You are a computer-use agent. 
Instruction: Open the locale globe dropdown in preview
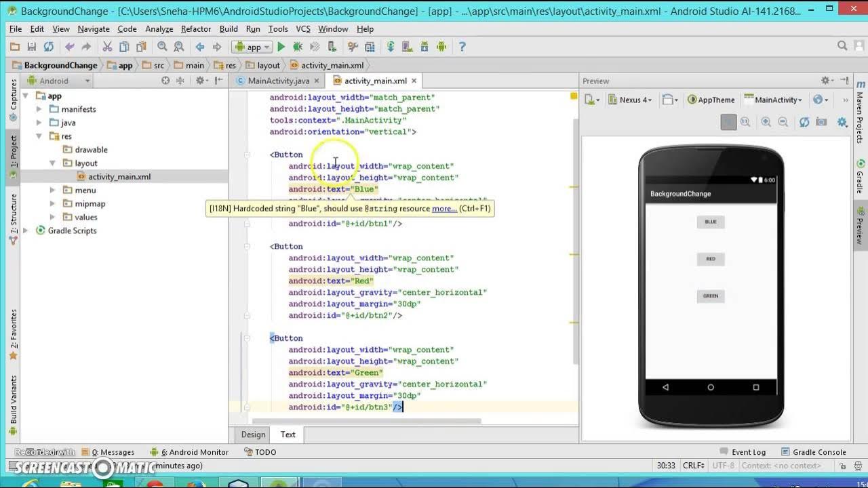(x=821, y=100)
